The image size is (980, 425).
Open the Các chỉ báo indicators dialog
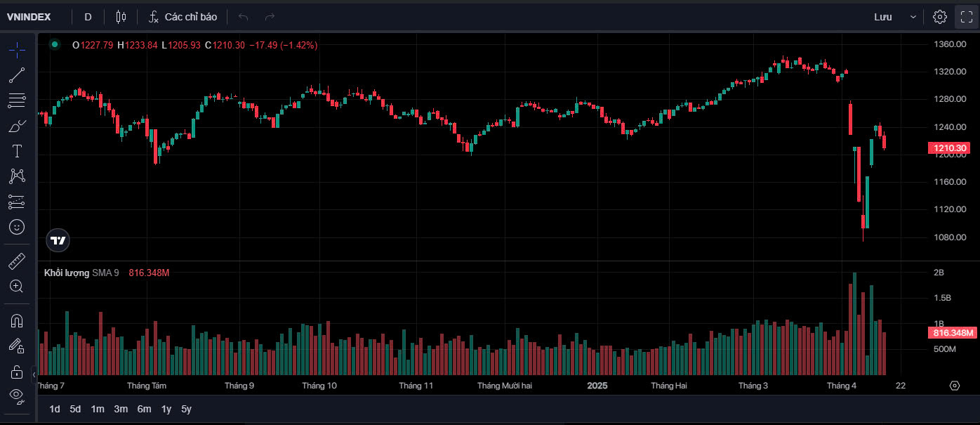(184, 17)
